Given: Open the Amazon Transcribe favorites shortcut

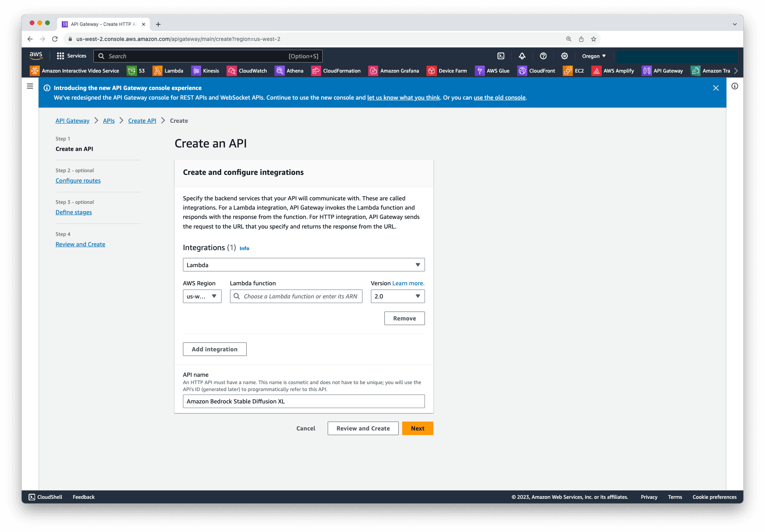Looking at the screenshot, I should [x=711, y=71].
